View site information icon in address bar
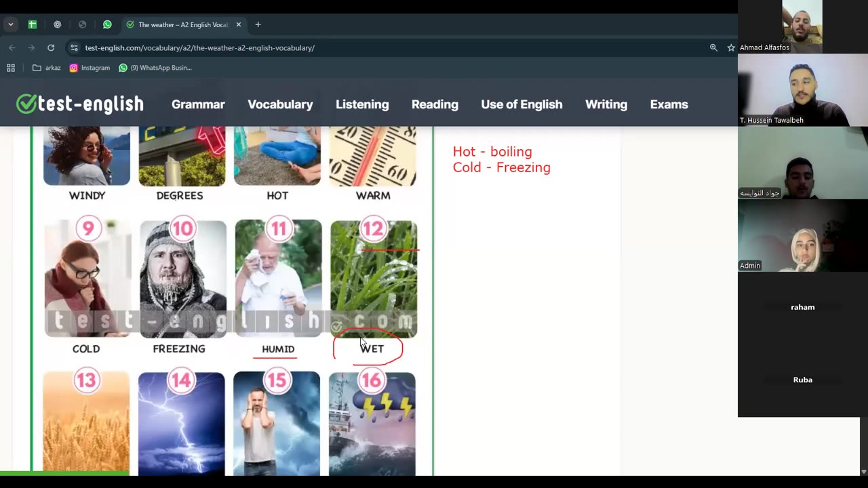Screen dimensions: 868x488 point(74,47)
